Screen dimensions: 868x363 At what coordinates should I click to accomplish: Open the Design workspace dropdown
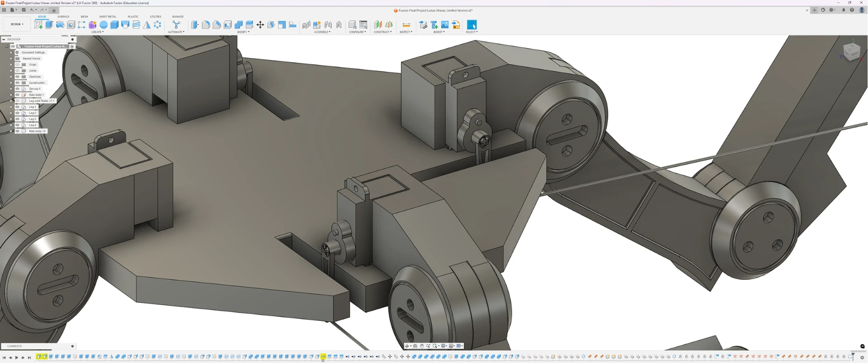pyautogui.click(x=17, y=24)
